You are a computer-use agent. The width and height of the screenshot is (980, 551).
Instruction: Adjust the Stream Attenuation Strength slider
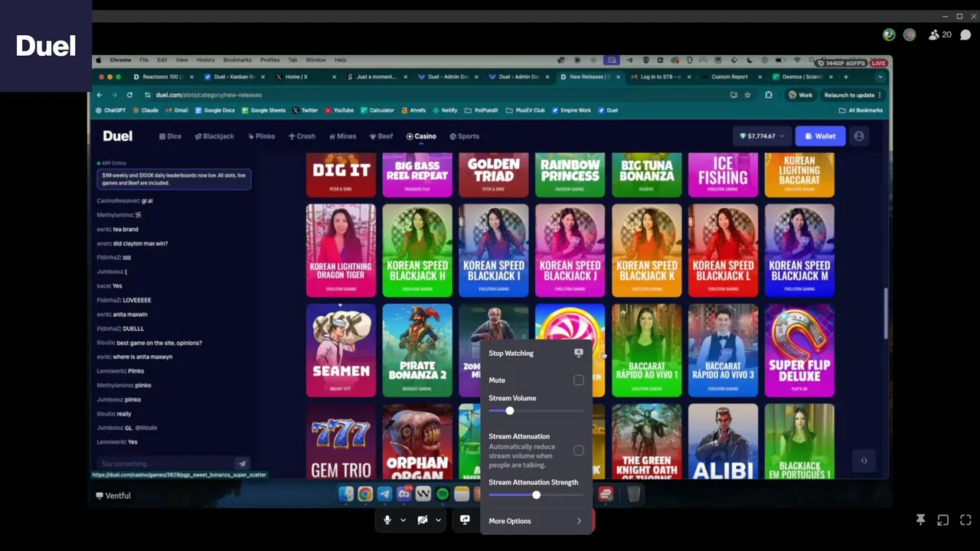(x=536, y=495)
